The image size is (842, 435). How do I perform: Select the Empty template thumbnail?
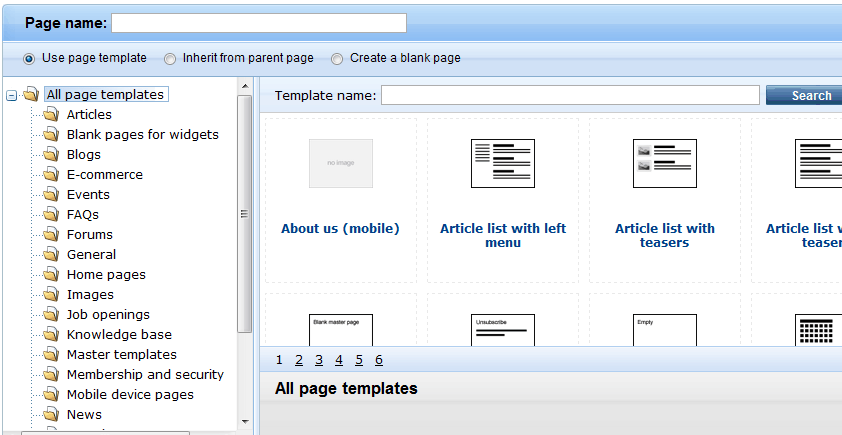665,330
